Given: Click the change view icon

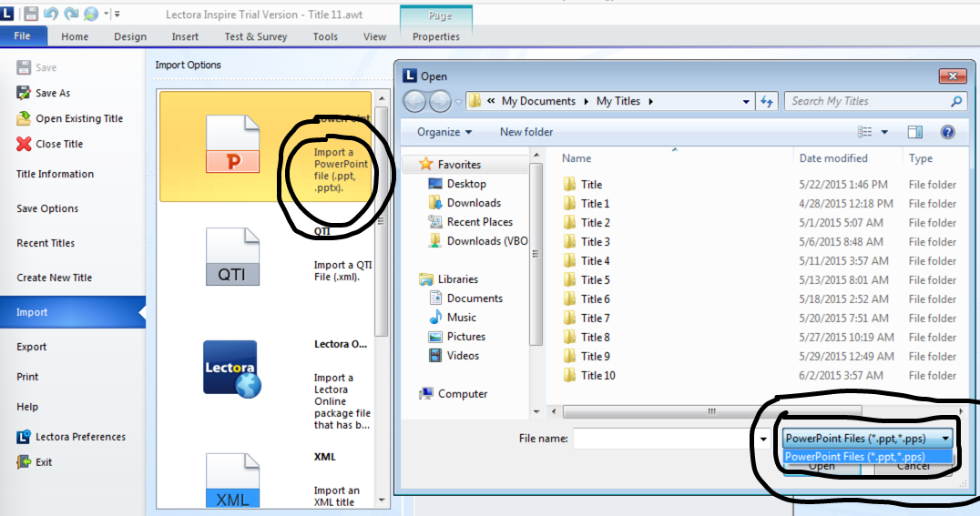Looking at the screenshot, I should click(x=865, y=132).
